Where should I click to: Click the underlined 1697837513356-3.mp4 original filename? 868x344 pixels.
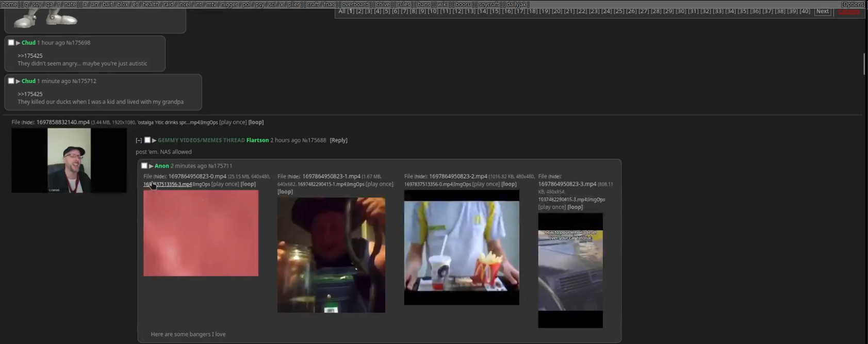click(x=168, y=185)
